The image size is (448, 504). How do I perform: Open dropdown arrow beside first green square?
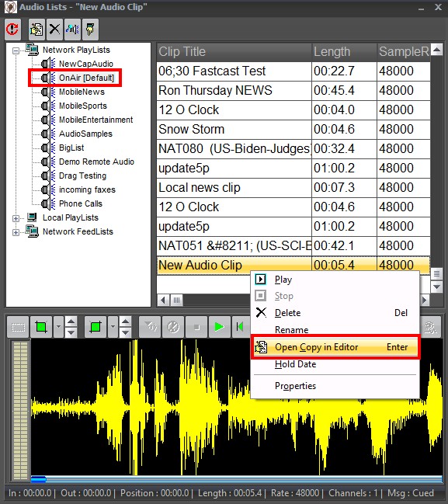point(58,327)
